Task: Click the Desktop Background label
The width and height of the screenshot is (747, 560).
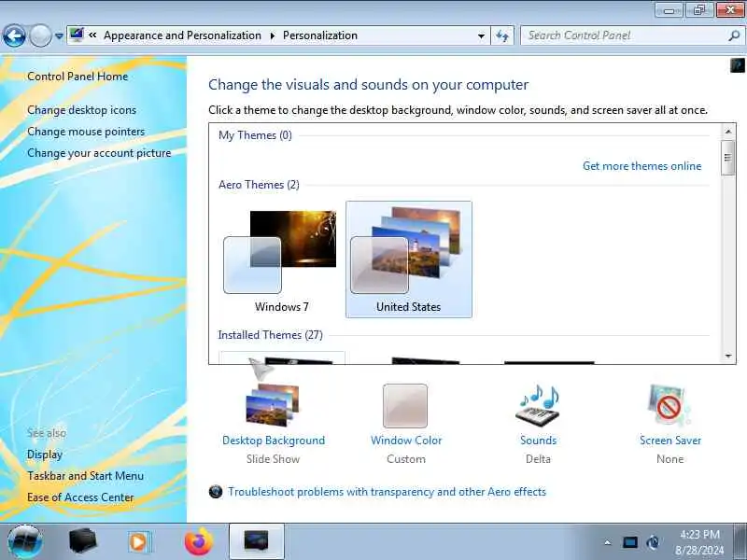Action: tap(274, 441)
